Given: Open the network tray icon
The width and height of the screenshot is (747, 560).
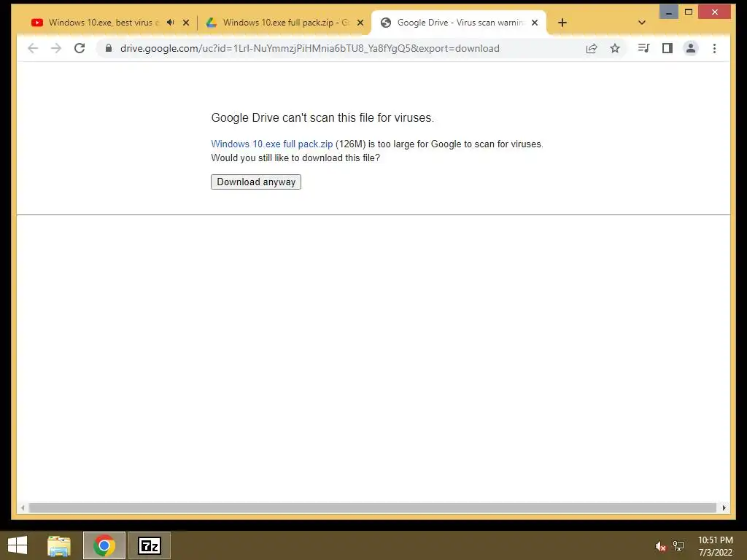Looking at the screenshot, I should [x=678, y=546].
